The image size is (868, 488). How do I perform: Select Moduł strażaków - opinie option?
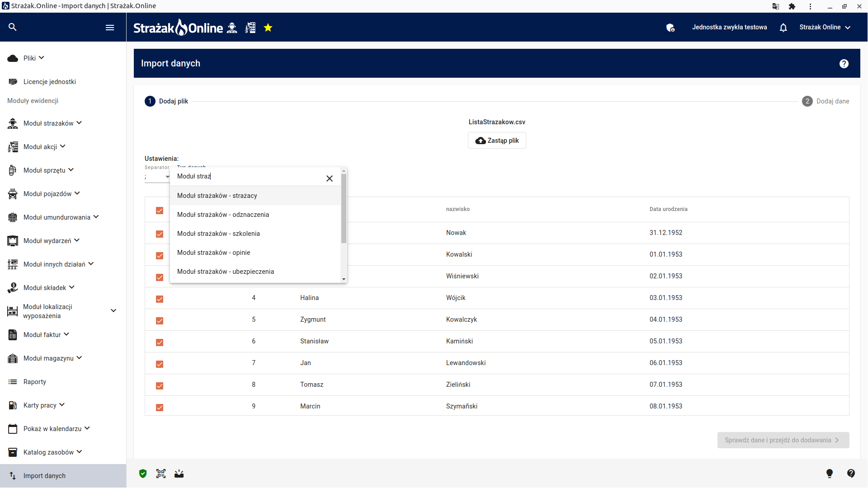pos(255,253)
